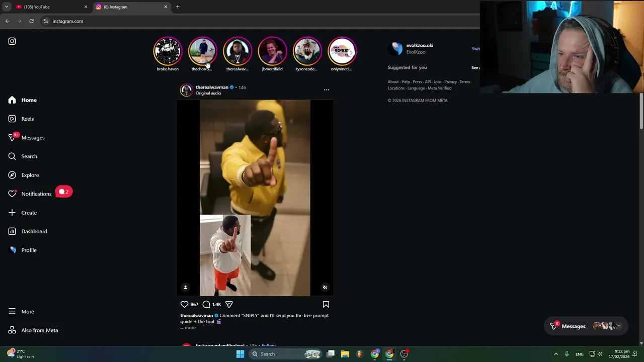The width and height of the screenshot is (644, 362).
Task: Open evolkzoo.oki profile link
Action: 420,45
